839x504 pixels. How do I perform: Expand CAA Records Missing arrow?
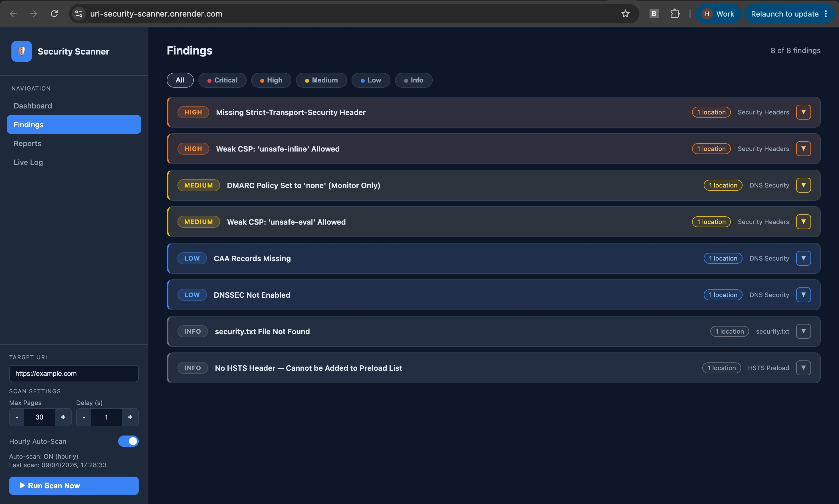click(x=803, y=258)
